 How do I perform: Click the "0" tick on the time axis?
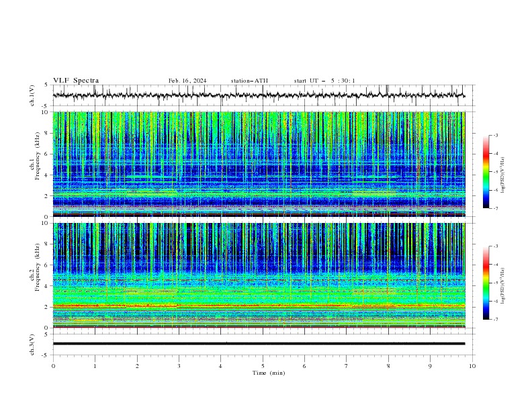tap(53, 366)
